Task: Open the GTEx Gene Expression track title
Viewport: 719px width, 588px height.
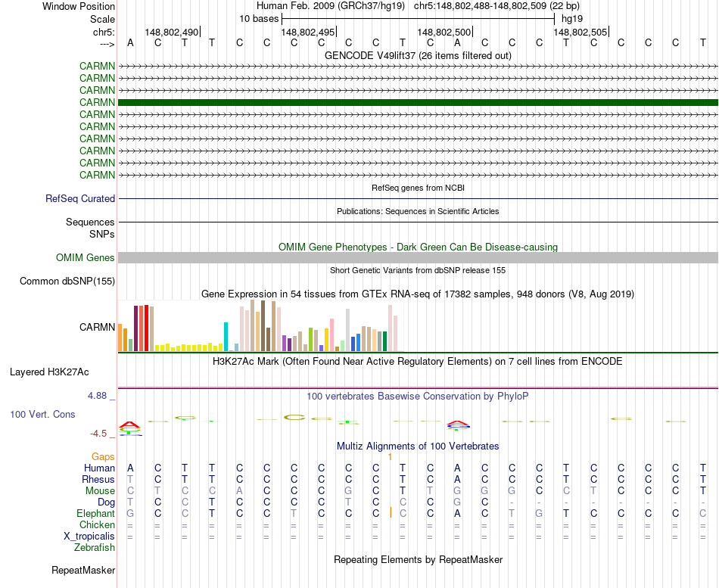Action: click(x=418, y=294)
